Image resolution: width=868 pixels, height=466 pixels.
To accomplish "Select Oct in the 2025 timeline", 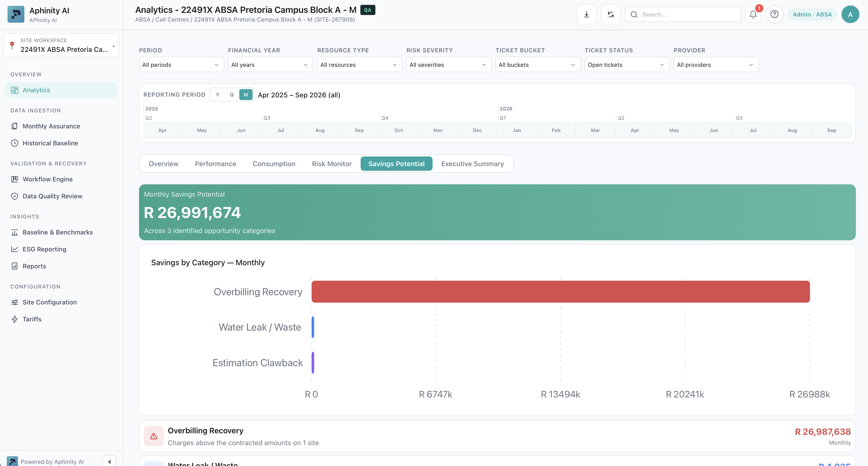I will pos(399,130).
